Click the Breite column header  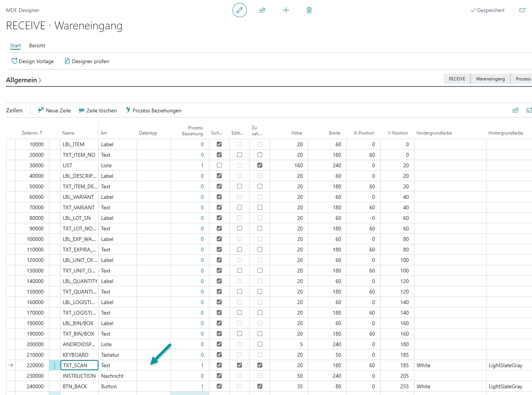[334, 133]
